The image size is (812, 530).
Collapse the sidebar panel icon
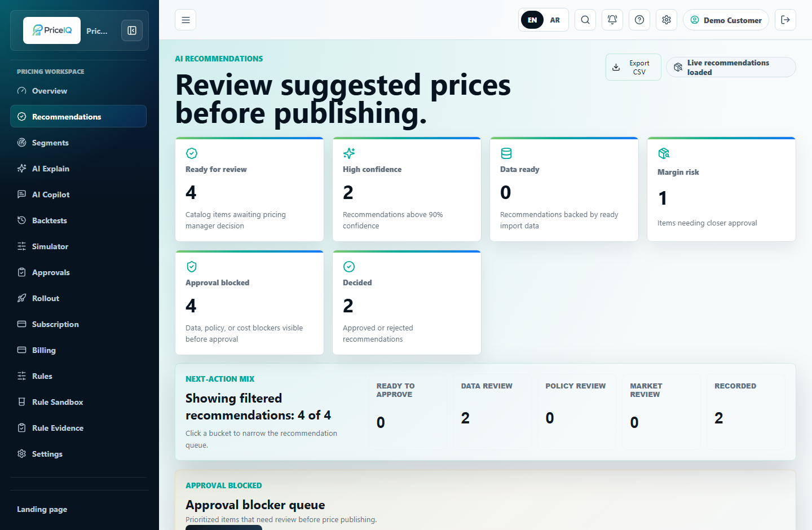pos(132,30)
